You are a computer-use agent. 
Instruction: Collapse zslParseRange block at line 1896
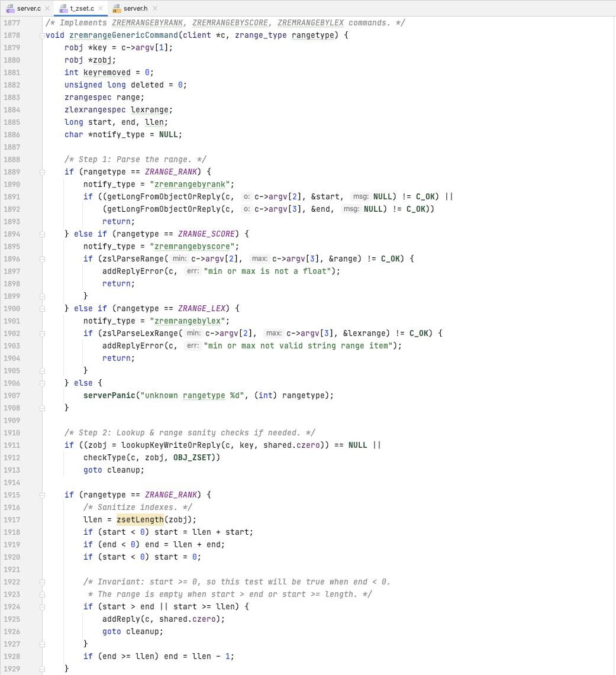(x=42, y=259)
